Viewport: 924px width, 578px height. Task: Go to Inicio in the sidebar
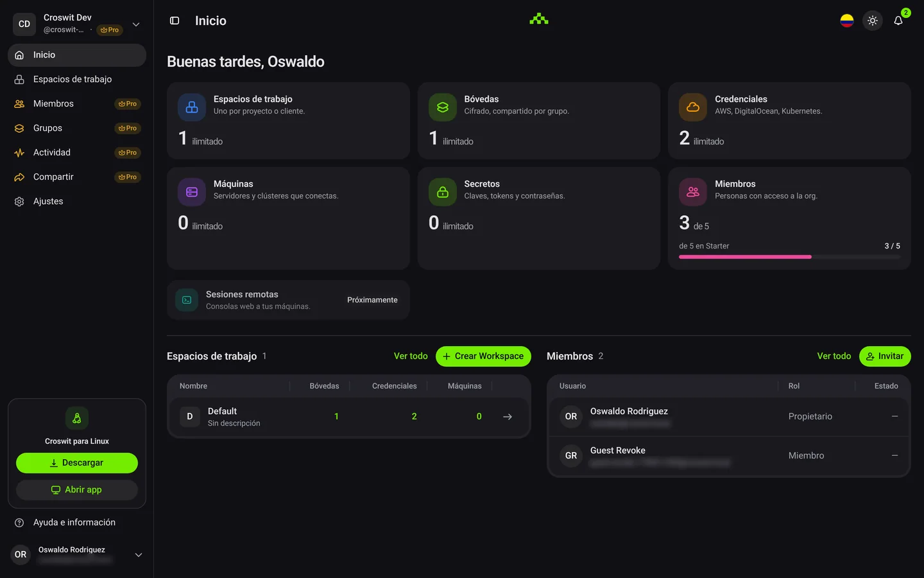click(x=77, y=55)
